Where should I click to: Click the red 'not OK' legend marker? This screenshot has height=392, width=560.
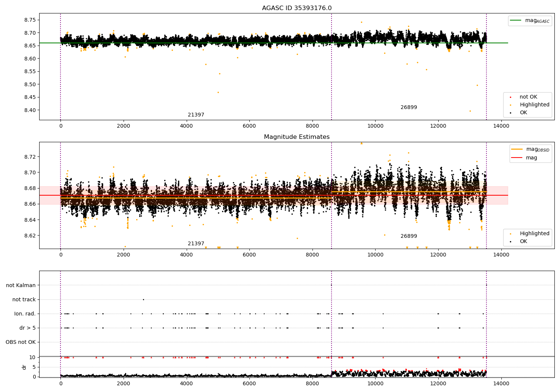(511, 97)
